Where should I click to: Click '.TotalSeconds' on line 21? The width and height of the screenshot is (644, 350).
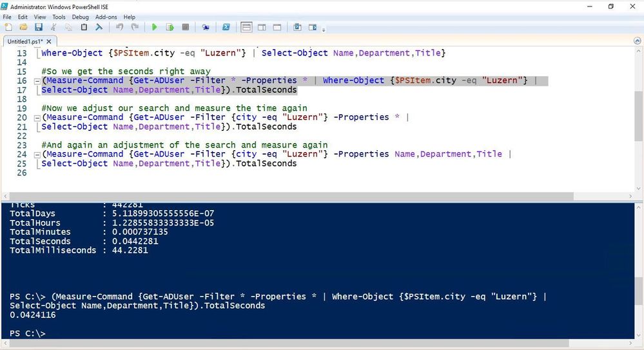coord(264,126)
